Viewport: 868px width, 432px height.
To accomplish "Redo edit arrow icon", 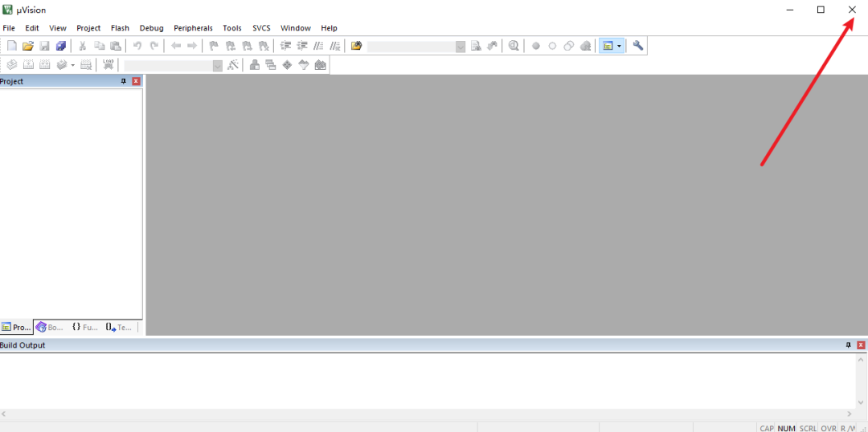I will 154,46.
